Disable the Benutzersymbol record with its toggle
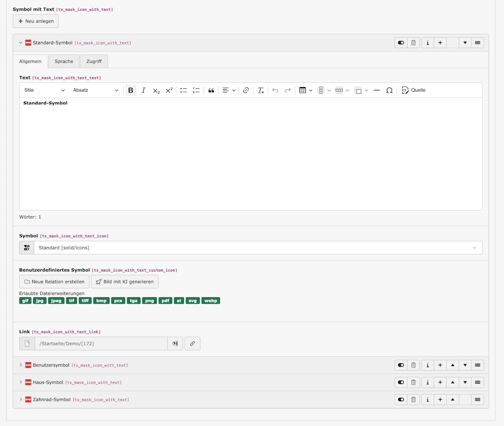 click(400, 365)
